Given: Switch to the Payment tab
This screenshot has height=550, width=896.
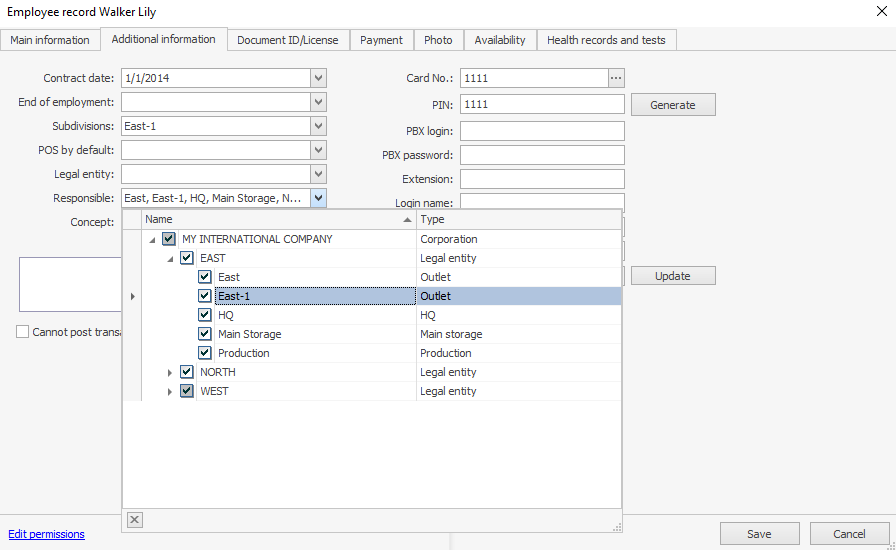Looking at the screenshot, I should pos(381,40).
